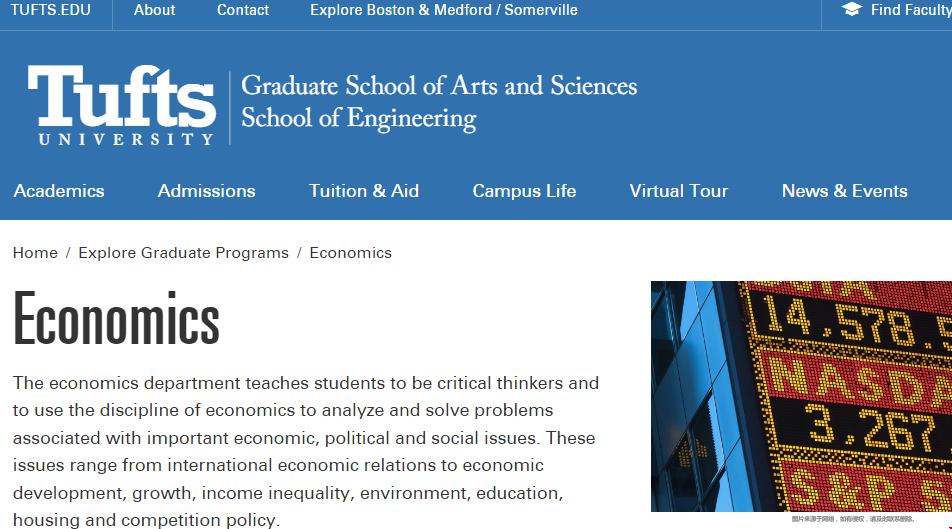952x529 pixels.
Task: Go to Home breadcrumb
Action: [35, 253]
